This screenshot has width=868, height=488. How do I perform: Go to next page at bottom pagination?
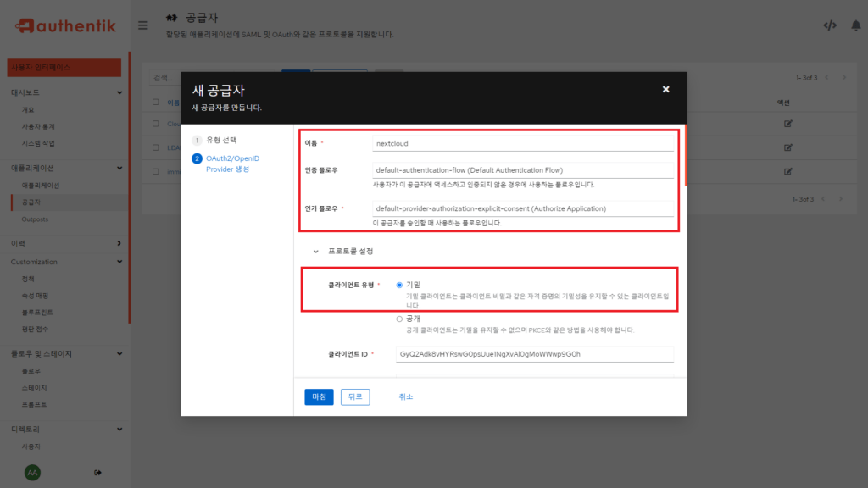[840, 198]
